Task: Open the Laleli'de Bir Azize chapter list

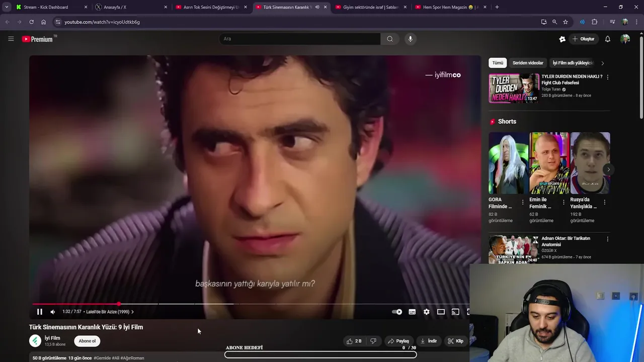Action: [110, 312]
